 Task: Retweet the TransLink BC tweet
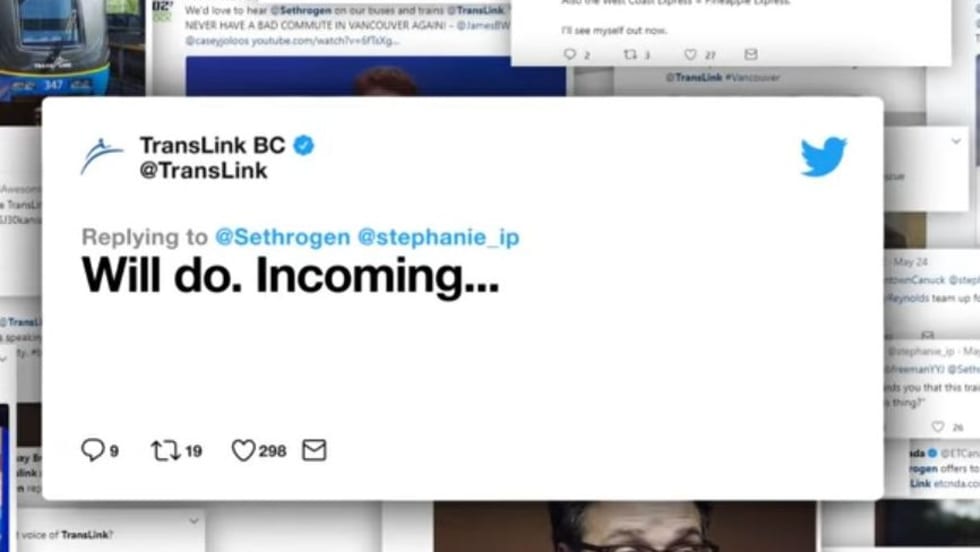click(x=166, y=450)
